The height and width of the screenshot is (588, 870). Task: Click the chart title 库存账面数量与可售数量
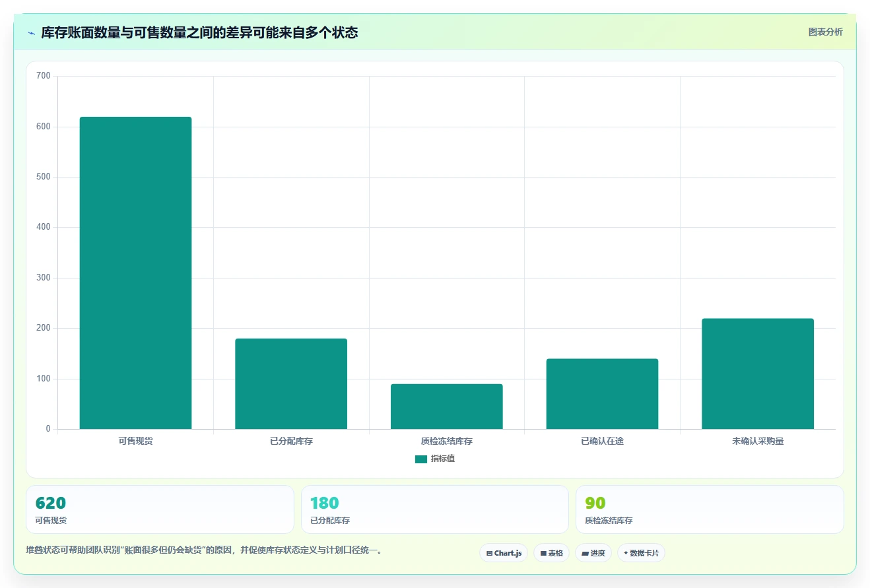point(199,32)
